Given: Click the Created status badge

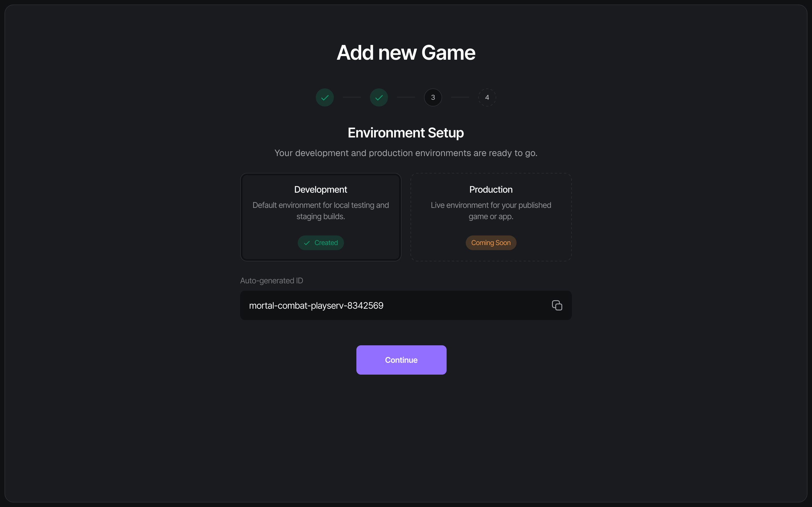Looking at the screenshot, I should click(321, 243).
